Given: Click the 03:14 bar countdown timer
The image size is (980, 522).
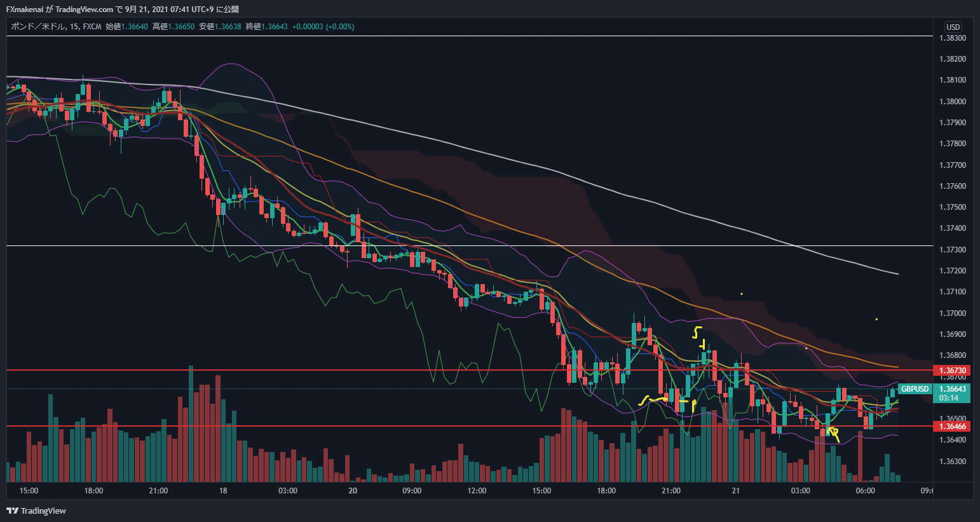Looking at the screenshot, I should click(x=948, y=398).
